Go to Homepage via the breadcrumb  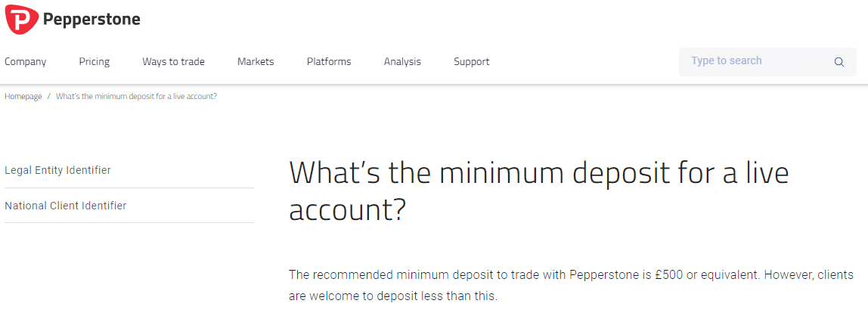coord(23,97)
